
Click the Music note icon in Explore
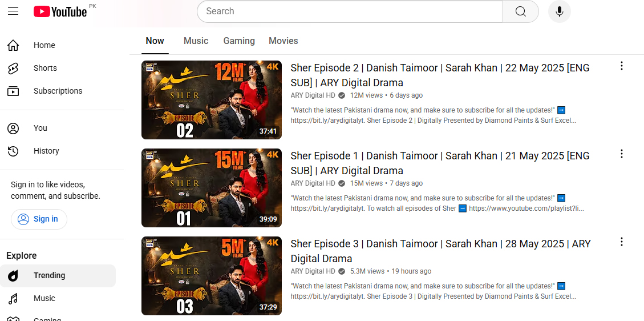point(13,298)
